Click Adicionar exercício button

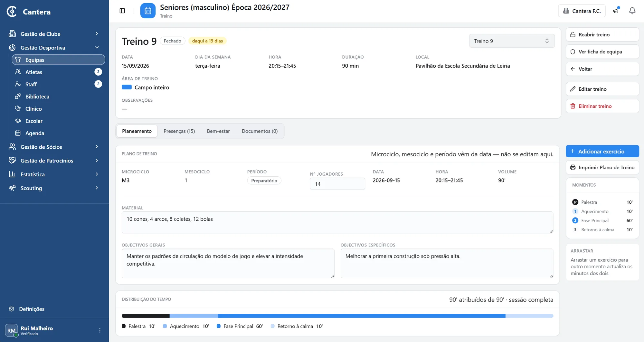[602, 152]
